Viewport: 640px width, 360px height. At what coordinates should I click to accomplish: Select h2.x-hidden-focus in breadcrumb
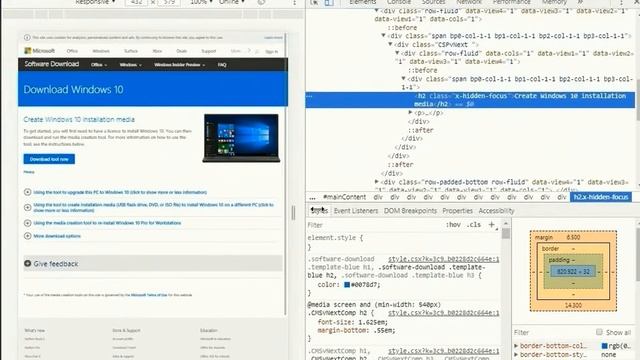[x=601, y=197]
